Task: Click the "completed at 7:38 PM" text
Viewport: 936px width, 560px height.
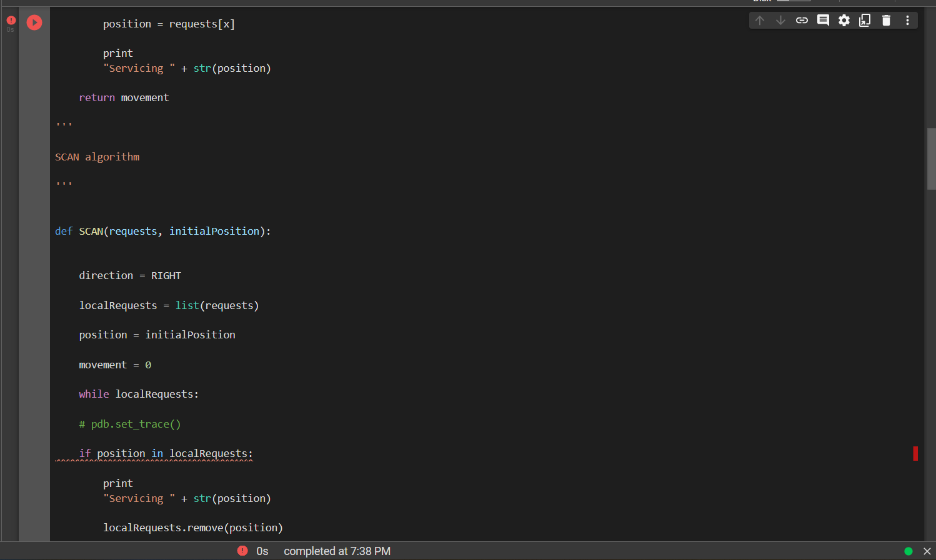Action: coord(337,551)
